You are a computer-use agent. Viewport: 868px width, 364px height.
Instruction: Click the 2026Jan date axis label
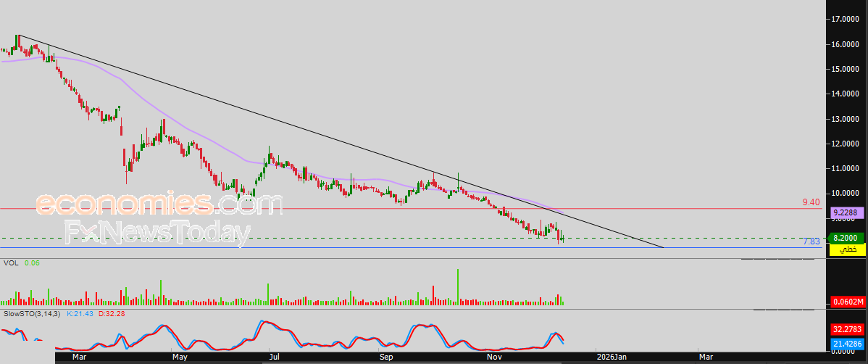click(x=611, y=357)
